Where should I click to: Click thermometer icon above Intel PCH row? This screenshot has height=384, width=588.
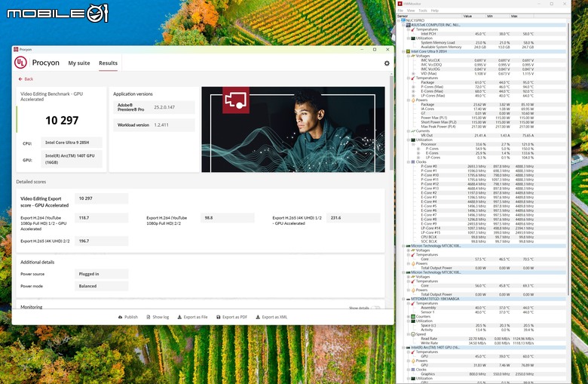coord(413,29)
